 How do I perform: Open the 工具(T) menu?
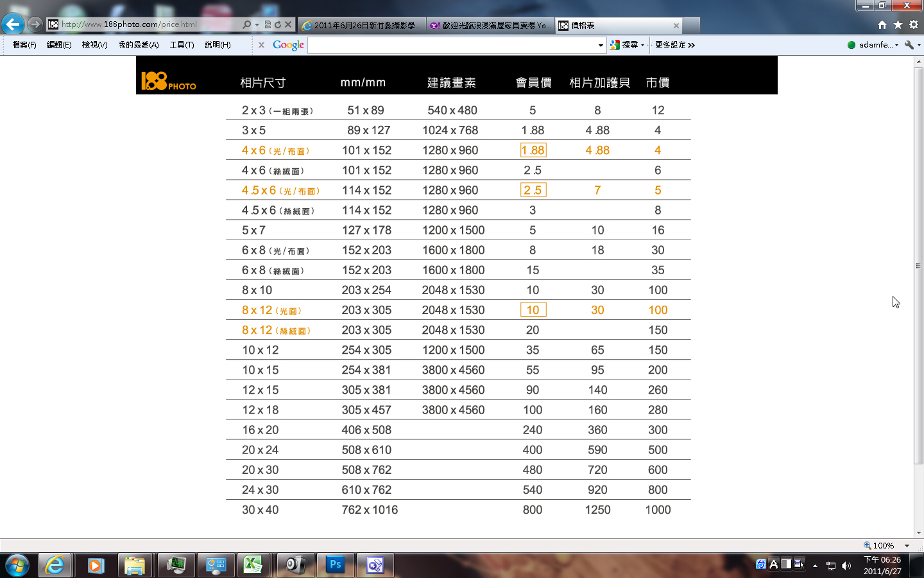click(182, 45)
